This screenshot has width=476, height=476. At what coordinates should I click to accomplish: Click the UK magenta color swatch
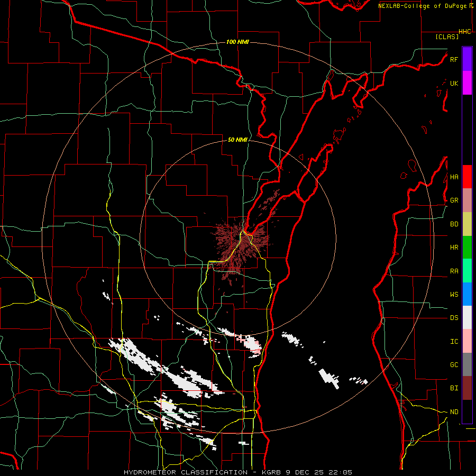point(467,83)
